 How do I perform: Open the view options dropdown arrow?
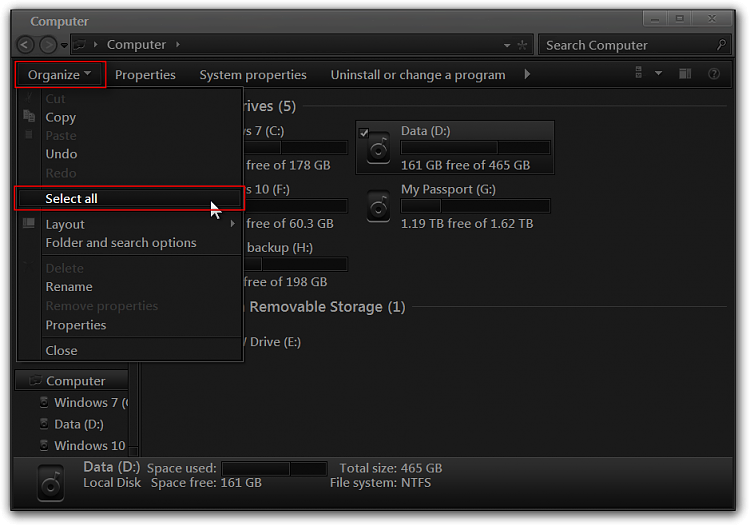pyautogui.click(x=658, y=73)
